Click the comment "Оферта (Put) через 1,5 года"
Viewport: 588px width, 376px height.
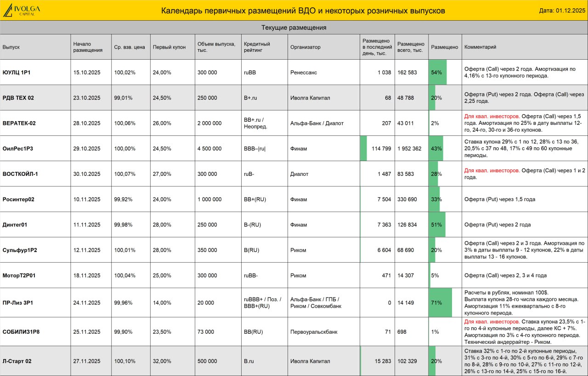pos(500,199)
